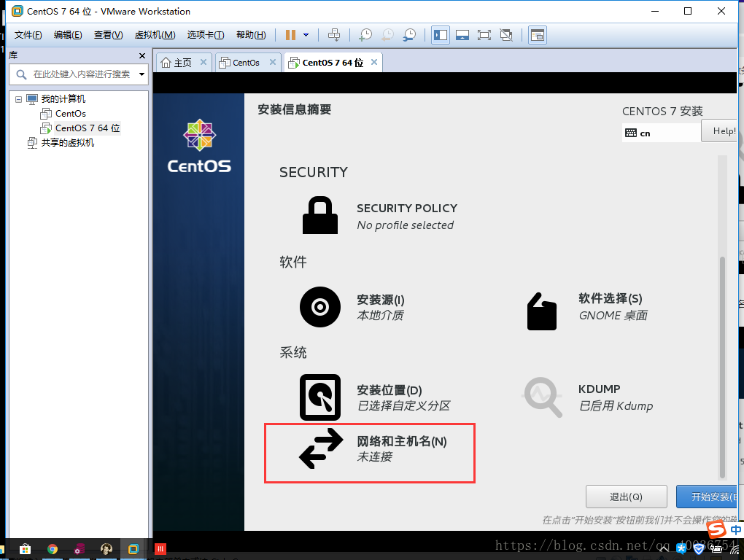Open the 文件(F) menu

tap(28, 35)
